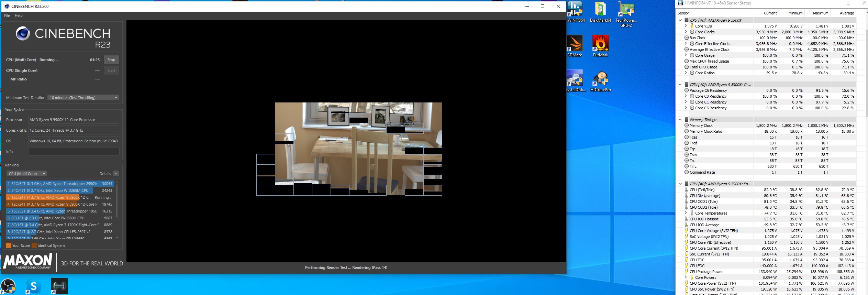
Task: Open the Minimum Test Duration dropdown
Action: point(83,98)
